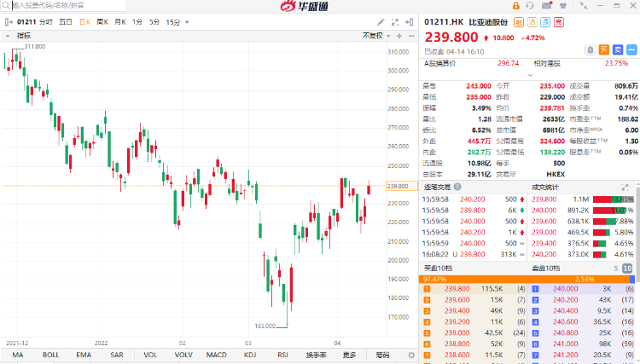Show 10-level order book depth
This screenshot has height=364, width=640.
pos(627,269)
